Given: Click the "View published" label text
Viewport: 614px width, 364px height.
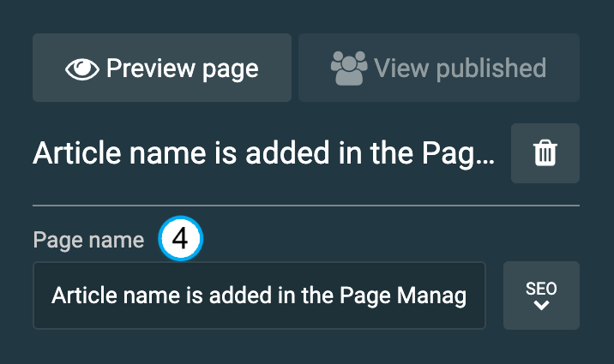Looking at the screenshot, I should click(x=460, y=69).
